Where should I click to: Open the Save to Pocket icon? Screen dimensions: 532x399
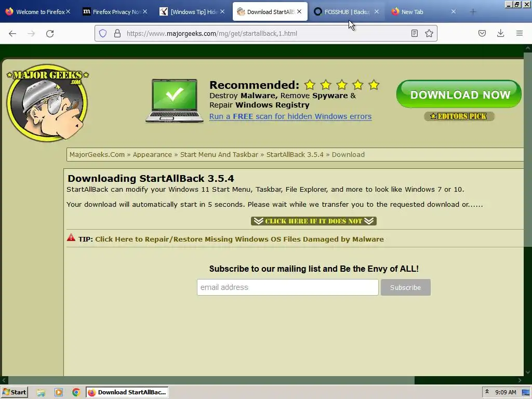482,33
